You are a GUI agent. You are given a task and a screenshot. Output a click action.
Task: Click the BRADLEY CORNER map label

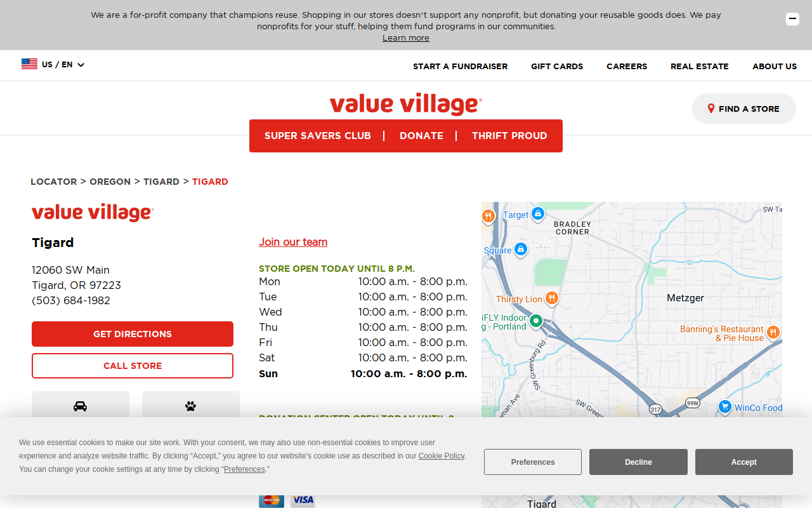point(572,228)
